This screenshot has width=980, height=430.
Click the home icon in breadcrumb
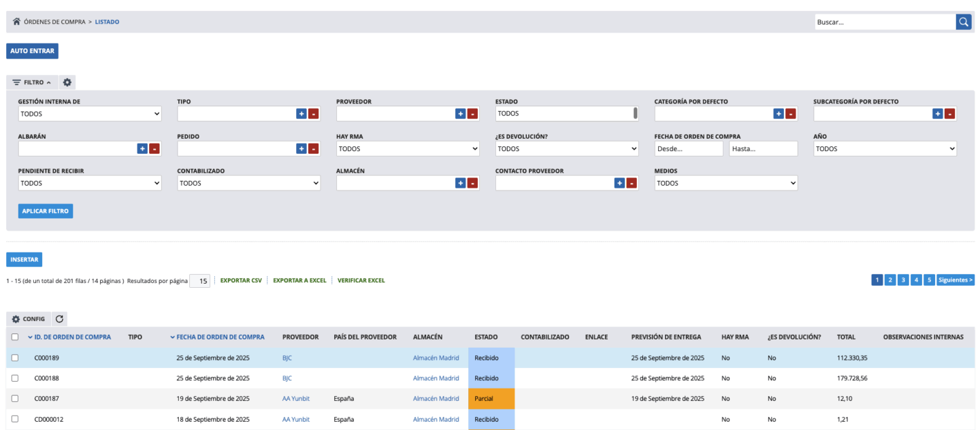point(16,22)
